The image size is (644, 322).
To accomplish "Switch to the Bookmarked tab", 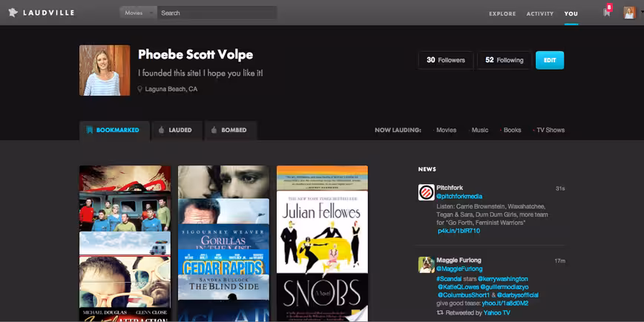I will point(114,130).
